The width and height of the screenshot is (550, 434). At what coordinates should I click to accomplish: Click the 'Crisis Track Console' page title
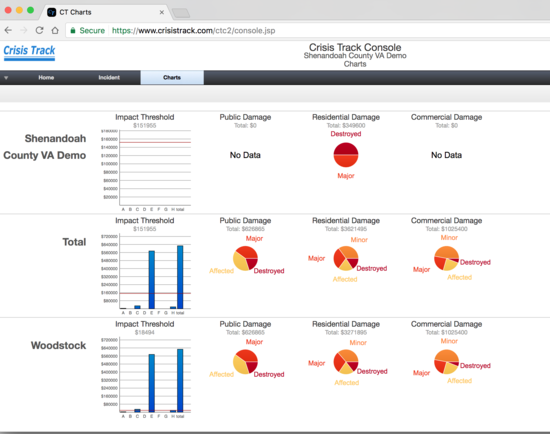(x=355, y=47)
